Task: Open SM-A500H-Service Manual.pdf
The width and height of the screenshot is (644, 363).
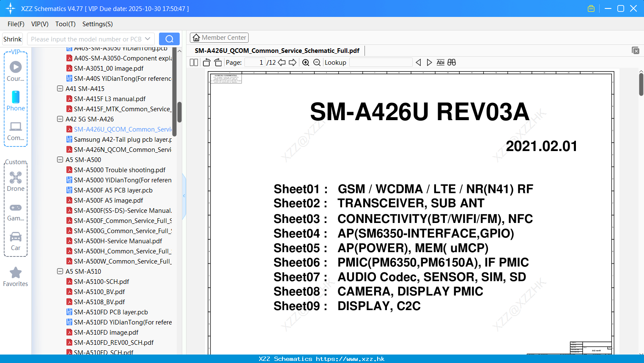Action: (x=114, y=241)
